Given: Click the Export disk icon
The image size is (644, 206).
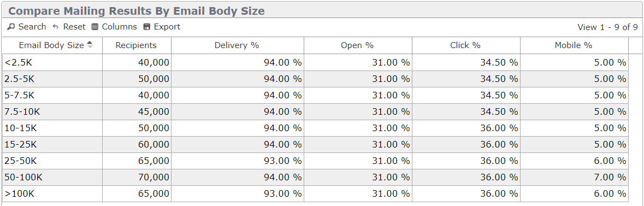Looking at the screenshot, I should pos(146,27).
